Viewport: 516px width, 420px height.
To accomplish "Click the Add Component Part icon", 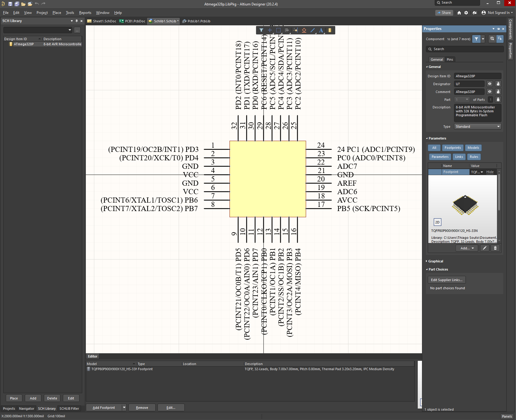I will tap(329, 30).
